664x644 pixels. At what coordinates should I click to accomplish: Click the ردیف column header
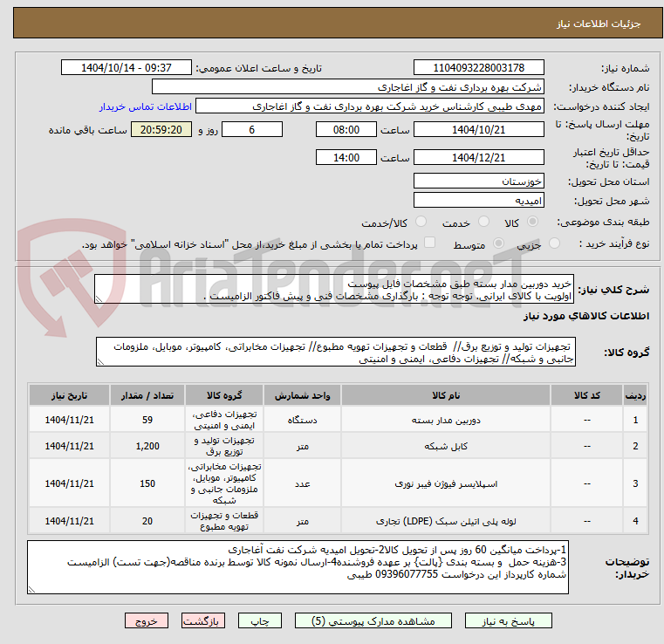[x=635, y=395]
